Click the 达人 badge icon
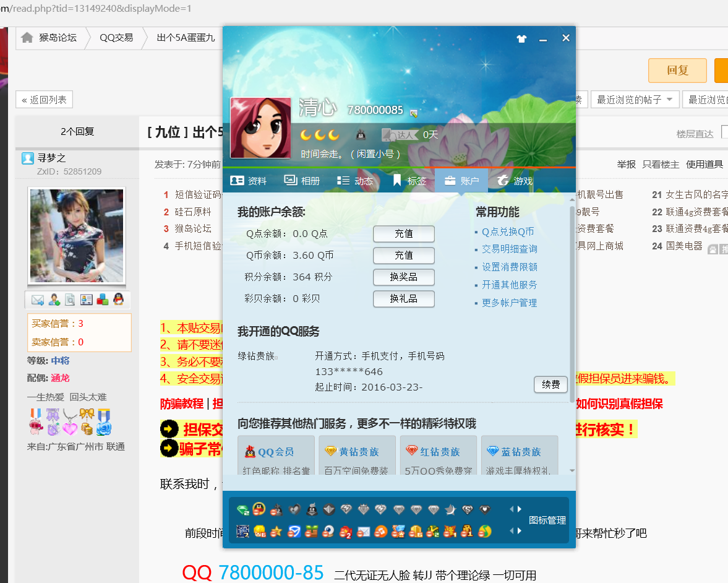Viewport: 728px width, 583px height. click(399, 135)
